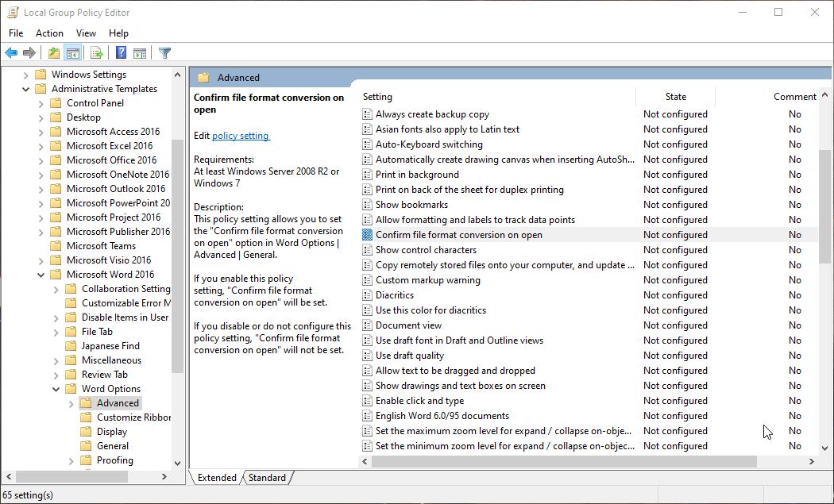Select the Desktop tree folder
The image size is (834, 504).
click(x=83, y=117)
